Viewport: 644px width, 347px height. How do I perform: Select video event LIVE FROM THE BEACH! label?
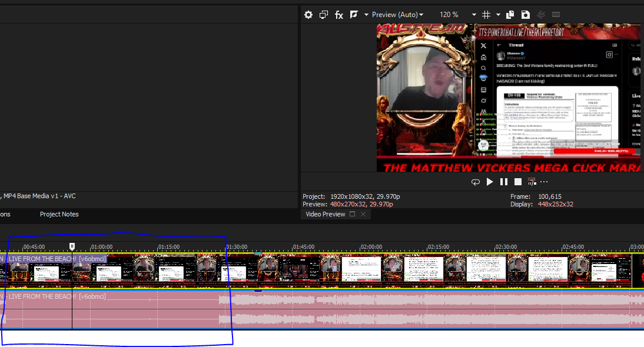(x=54, y=259)
